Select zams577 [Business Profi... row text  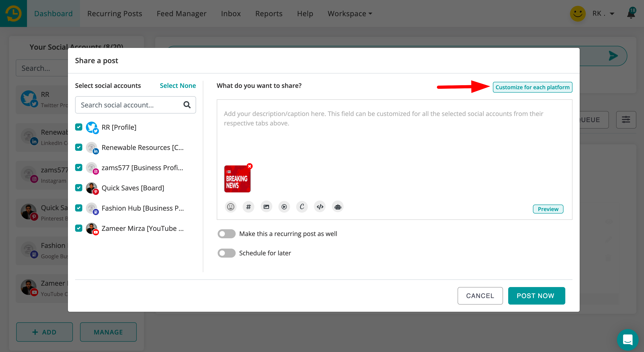tap(142, 168)
